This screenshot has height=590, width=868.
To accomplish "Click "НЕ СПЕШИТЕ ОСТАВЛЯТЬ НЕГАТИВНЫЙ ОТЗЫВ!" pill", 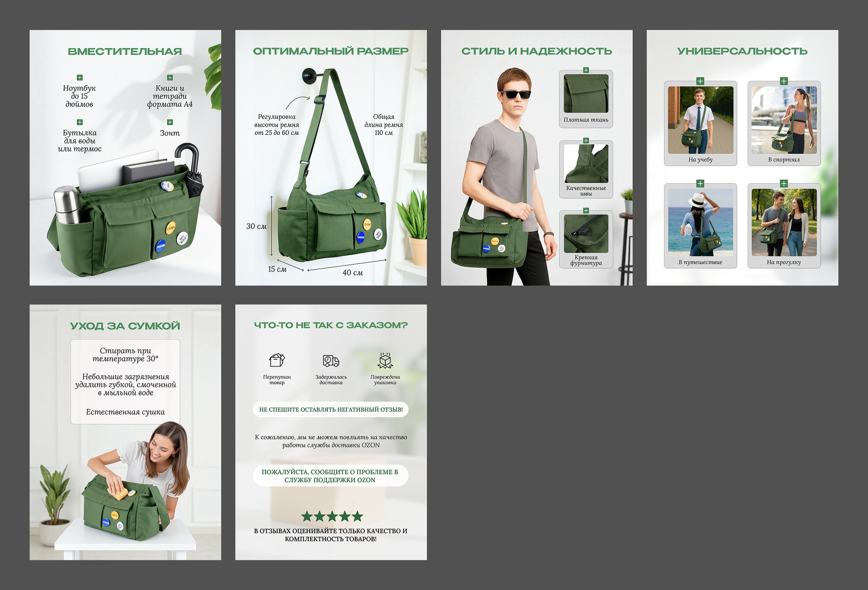I will click(331, 409).
